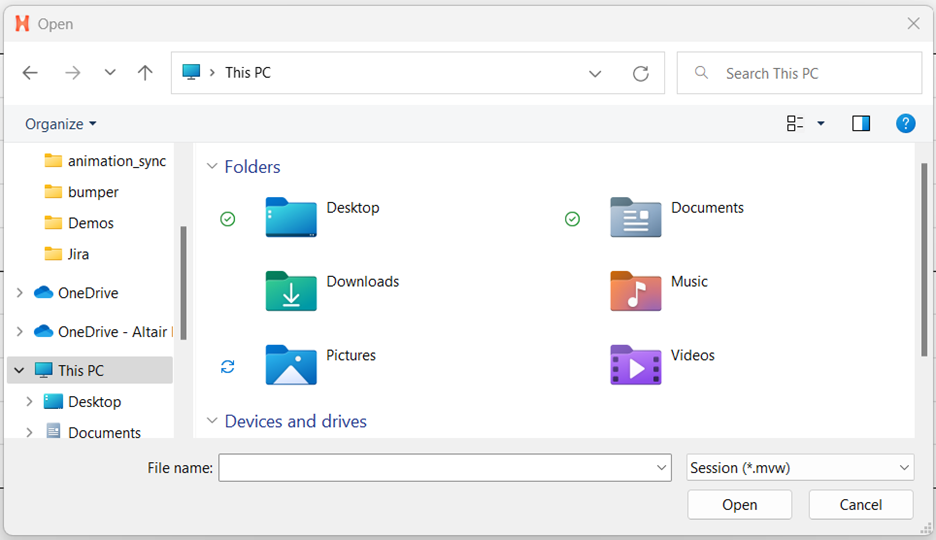Click the Back navigation arrow
The width and height of the screenshot is (936, 540).
[x=30, y=73]
